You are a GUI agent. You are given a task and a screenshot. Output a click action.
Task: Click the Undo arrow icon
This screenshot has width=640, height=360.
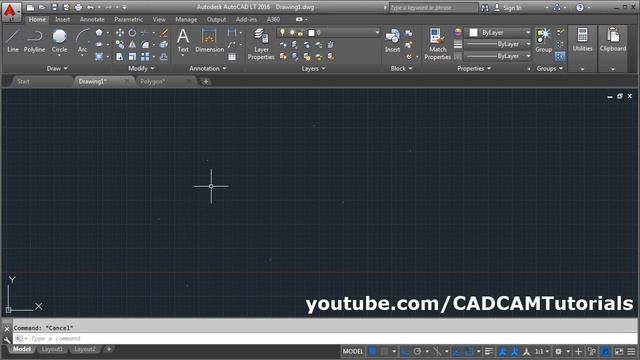coord(90,7)
